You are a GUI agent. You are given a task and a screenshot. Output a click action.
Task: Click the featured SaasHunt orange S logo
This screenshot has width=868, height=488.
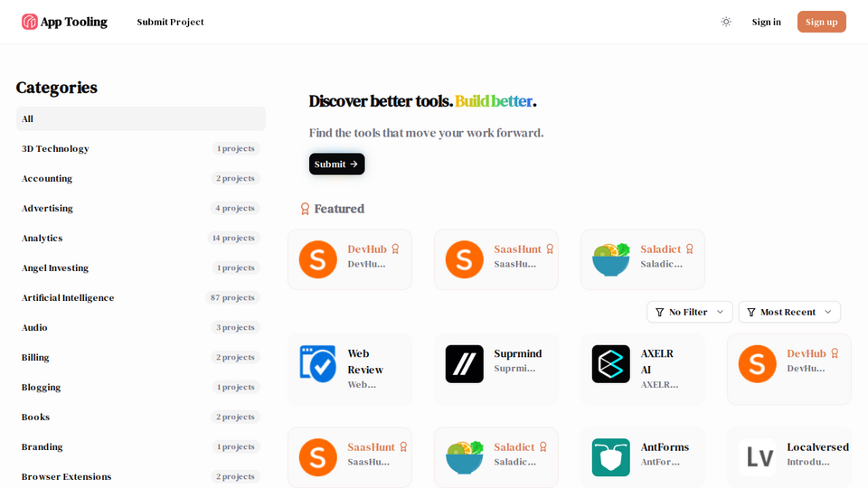[x=465, y=259]
